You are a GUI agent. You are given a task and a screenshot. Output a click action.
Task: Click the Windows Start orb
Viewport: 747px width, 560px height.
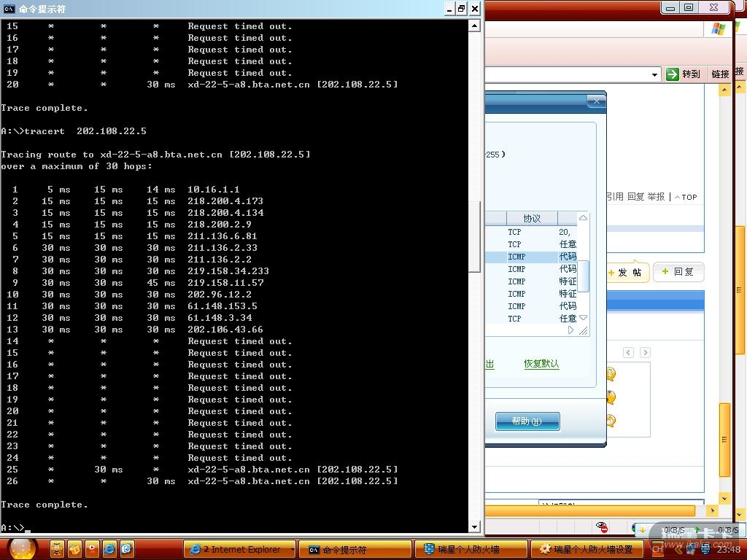click(23, 550)
